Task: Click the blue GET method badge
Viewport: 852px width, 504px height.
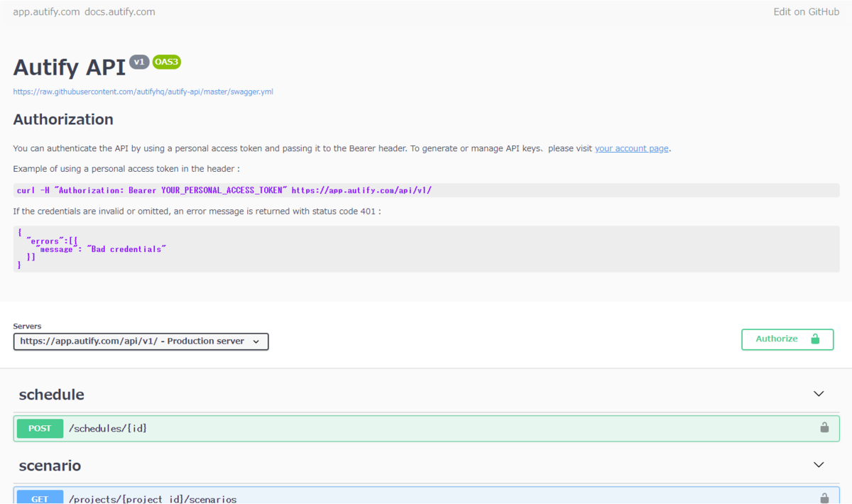Action: tap(40, 497)
